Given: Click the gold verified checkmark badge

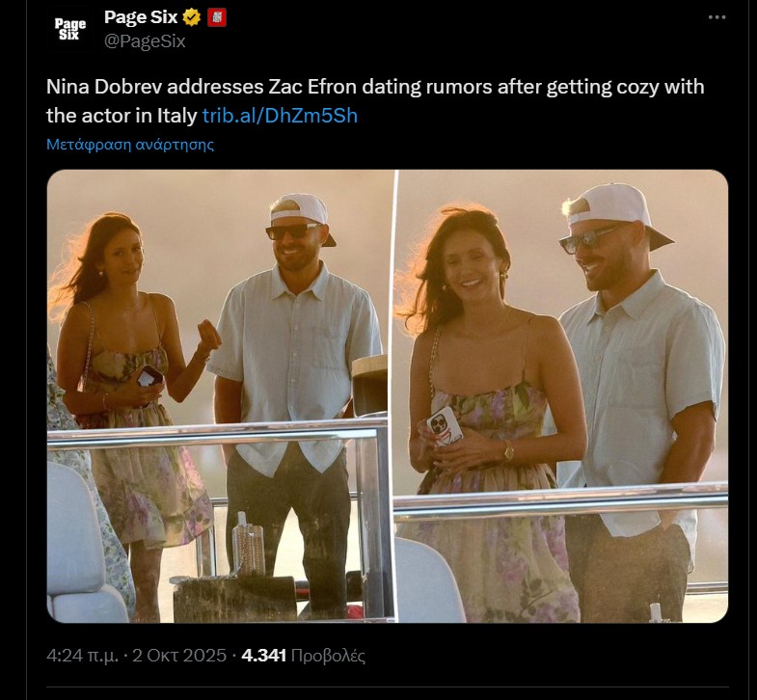Looking at the screenshot, I should tap(192, 18).
